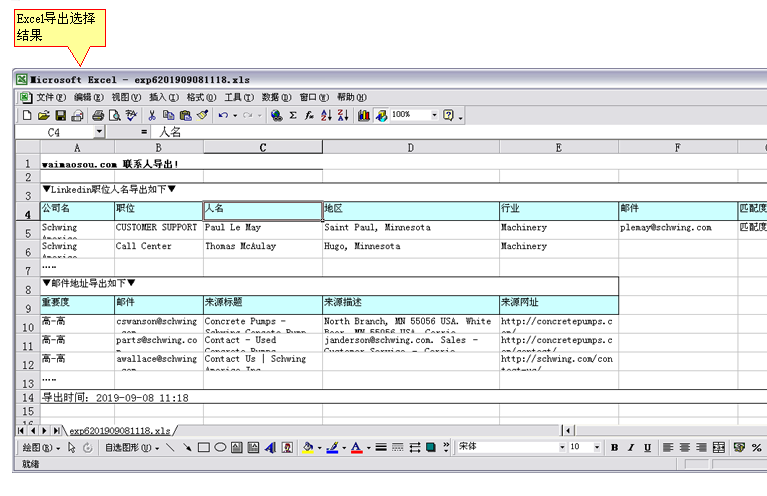Viewport: 767px width, 496px height.
Task: Click the Copy icon in the toolbar
Action: tap(169, 115)
